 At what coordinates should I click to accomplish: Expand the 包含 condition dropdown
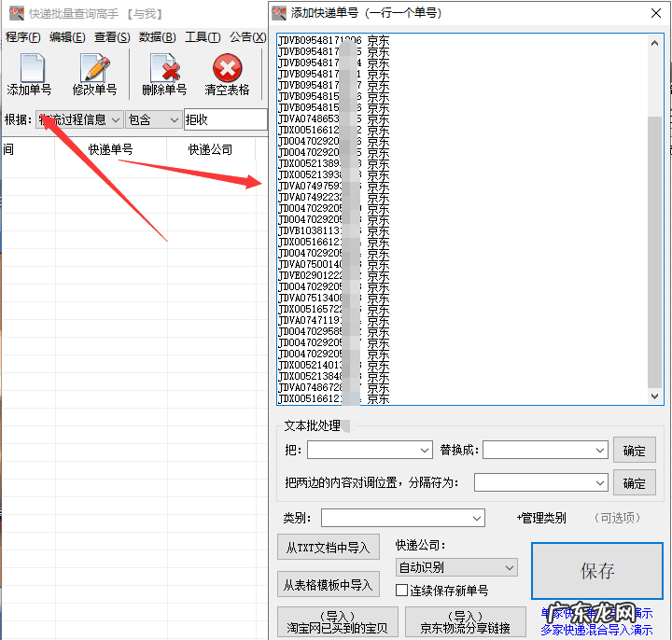point(174,120)
